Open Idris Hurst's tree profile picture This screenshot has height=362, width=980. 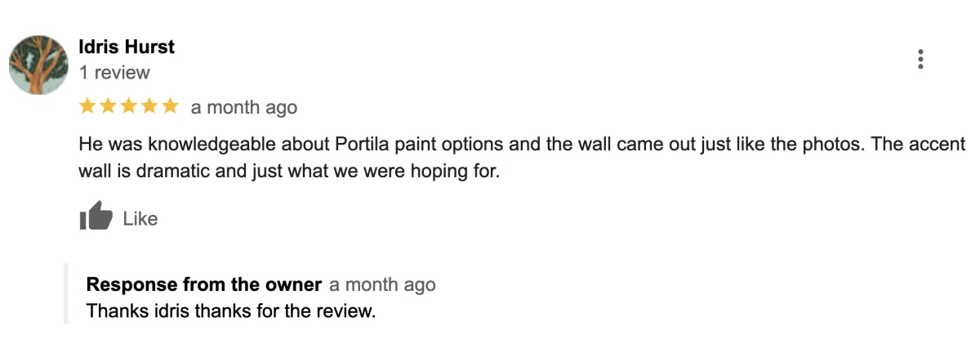(x=38, y=65)
